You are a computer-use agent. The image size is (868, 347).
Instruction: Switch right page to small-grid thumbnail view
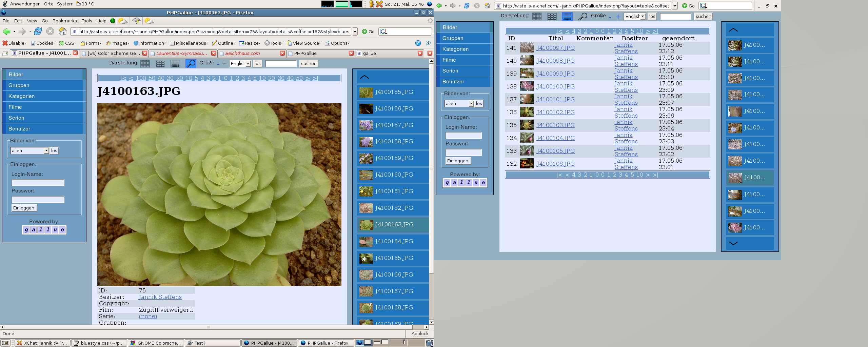pos(536,16)
